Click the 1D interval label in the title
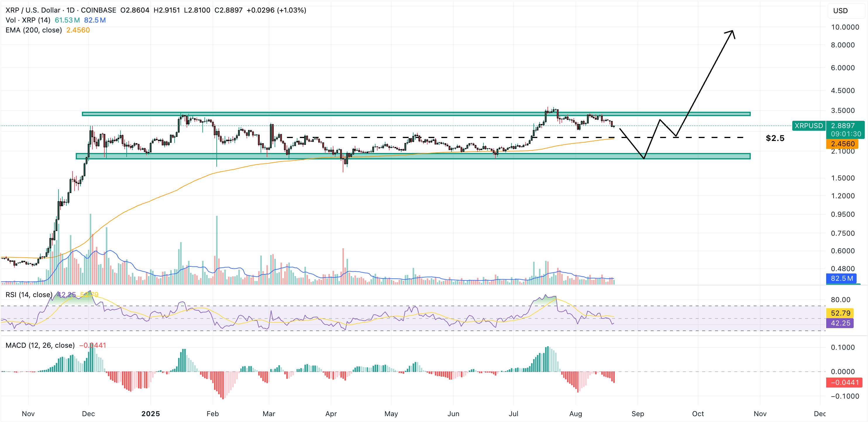This screenshot has height=422, width=868. [x=70, y=10]
